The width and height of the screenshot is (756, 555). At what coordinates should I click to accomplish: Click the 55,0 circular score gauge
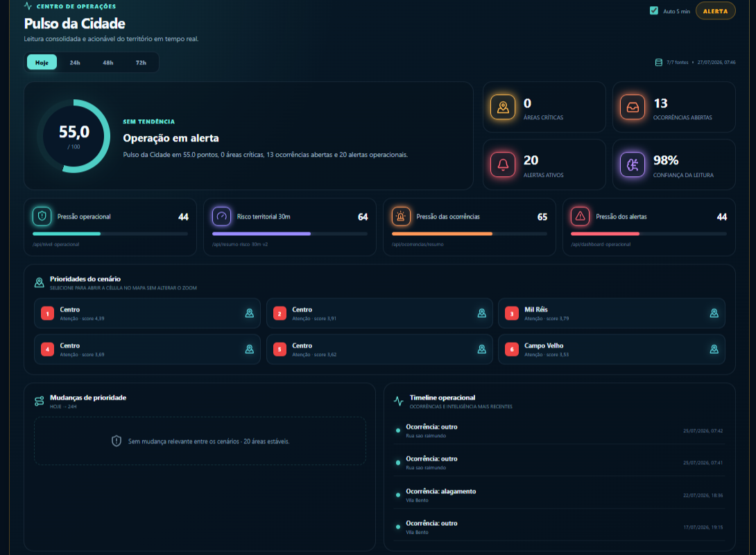pos(74,136)
